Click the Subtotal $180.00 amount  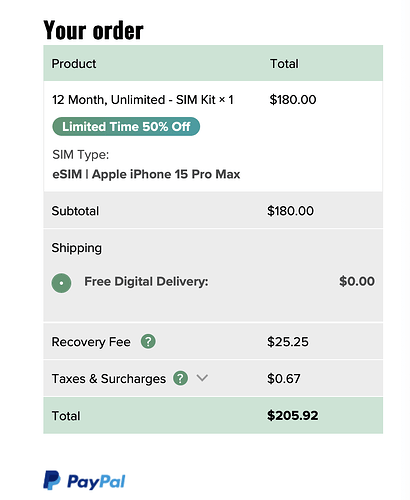click(x=290, y=211)
